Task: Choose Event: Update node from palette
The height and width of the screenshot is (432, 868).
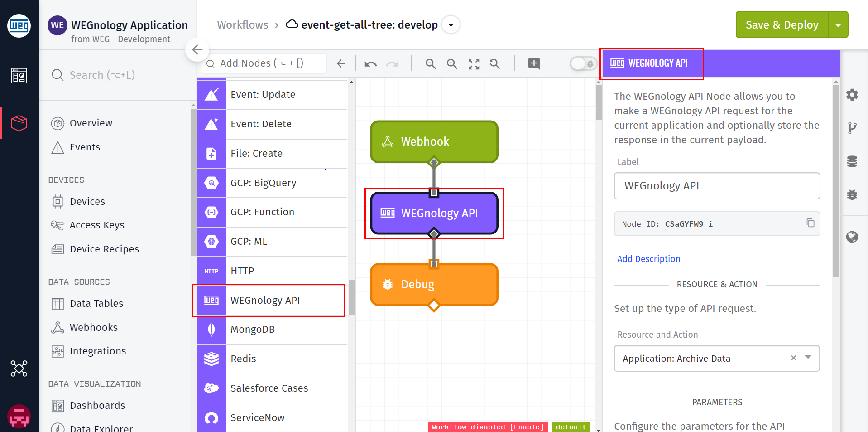Action: point(272,94)
